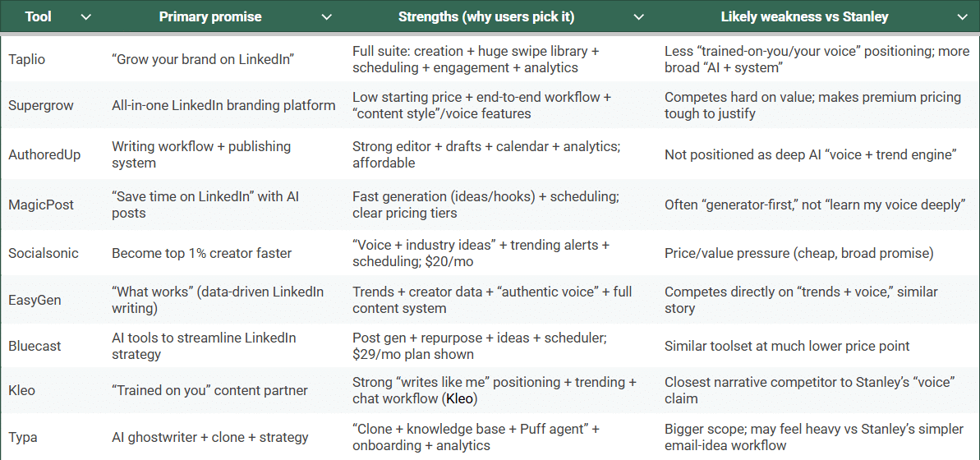Click the AuthoredUp row label
The height and width of the screenshot is (460, 980).
(x=44, y=154)
